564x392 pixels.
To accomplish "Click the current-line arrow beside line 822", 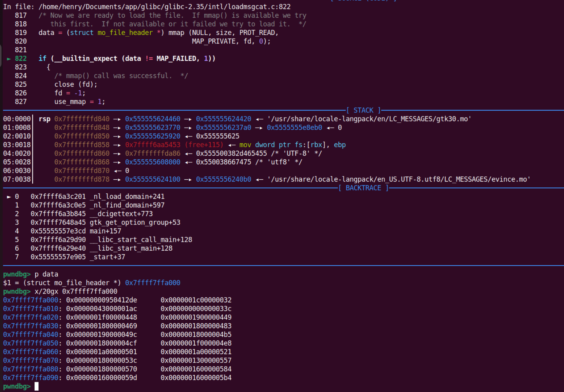I will click(9, 59).
